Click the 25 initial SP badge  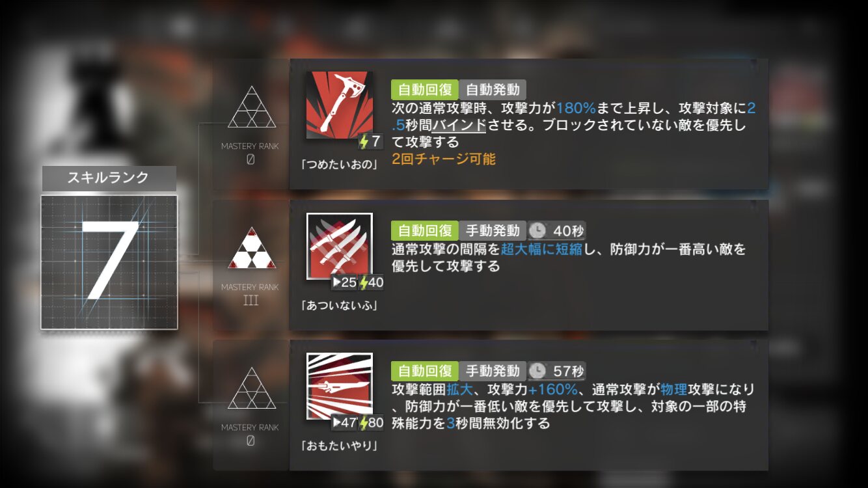tap(344, 282)
